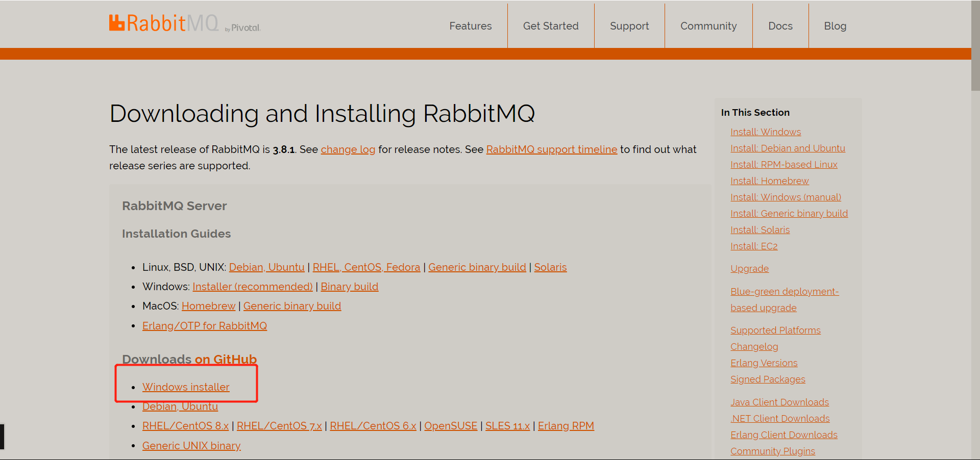
Task: Click the vertical page scrollbar thumb
Action: click(x=975, y=46)
